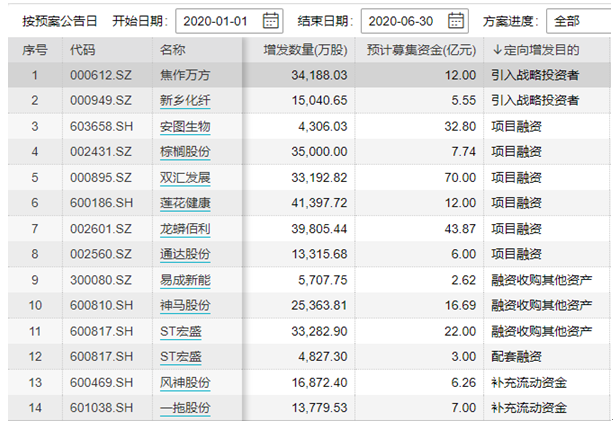Open the 神马股份 stock link
613x424 pixels.
point(185,305)
